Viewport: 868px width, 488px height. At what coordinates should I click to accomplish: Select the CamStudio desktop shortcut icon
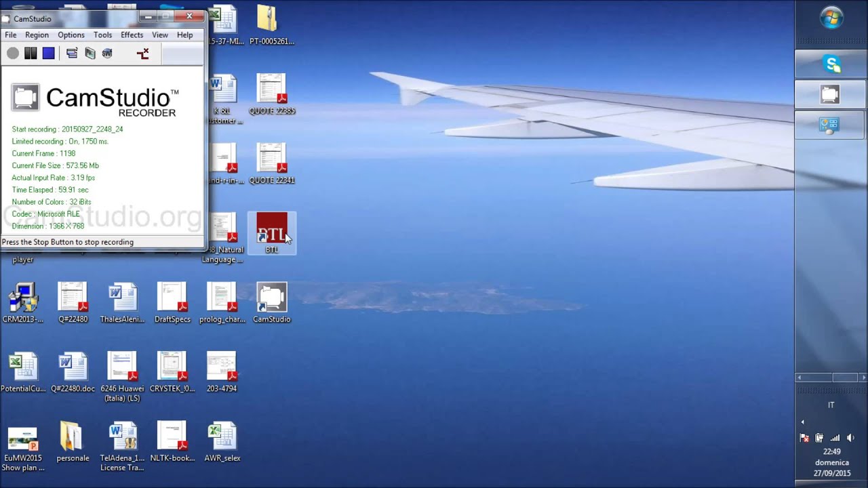272,303
